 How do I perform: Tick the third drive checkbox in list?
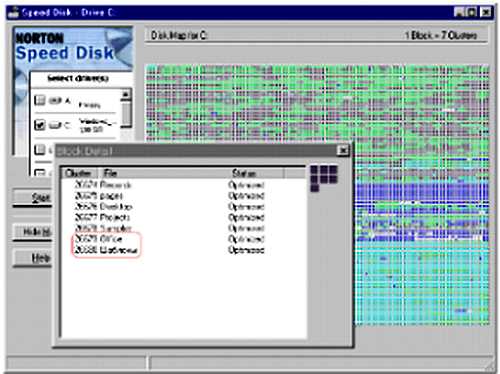click(x=40, y=150)
